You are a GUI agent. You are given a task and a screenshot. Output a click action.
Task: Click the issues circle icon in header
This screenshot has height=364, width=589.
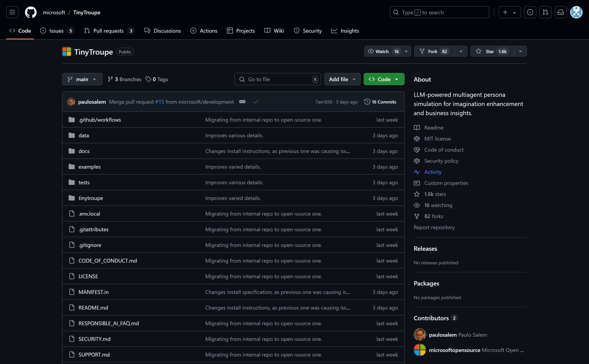click(x=530, y=12)
